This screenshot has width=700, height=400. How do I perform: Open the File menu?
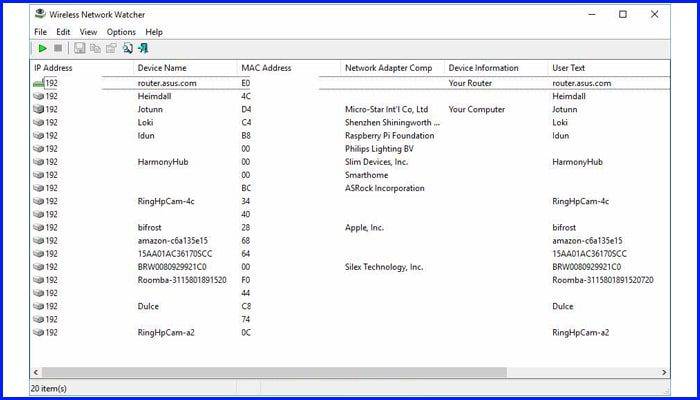pos(40,32)
